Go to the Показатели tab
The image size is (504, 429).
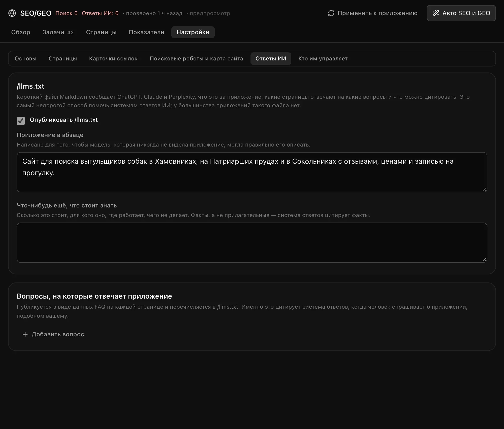pos(146,32)
